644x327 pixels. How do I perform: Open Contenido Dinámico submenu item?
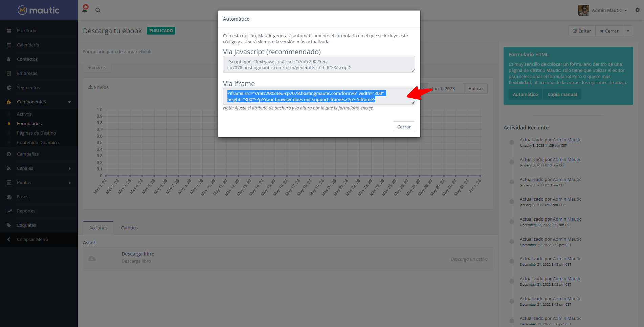pyautogui.click(x=38, y=143)
